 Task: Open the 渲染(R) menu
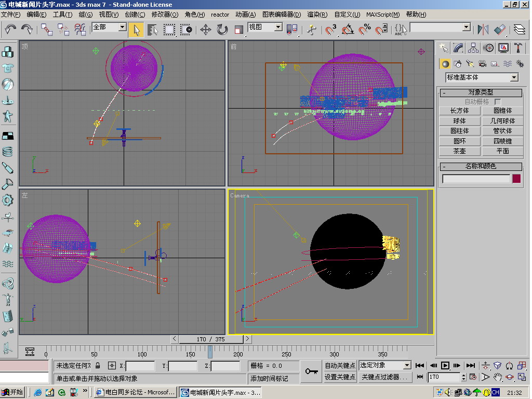(317, 15)
